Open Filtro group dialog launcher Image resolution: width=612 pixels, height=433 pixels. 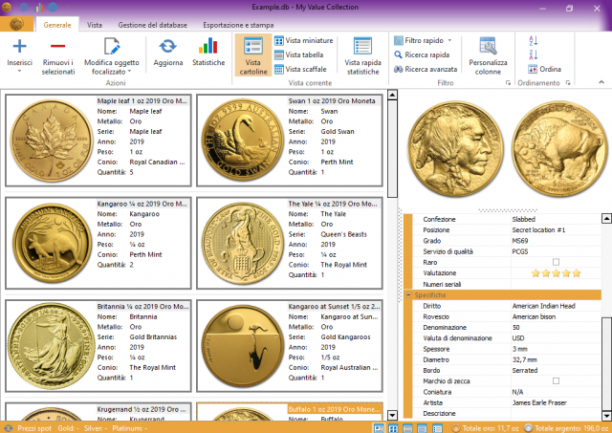508,83
